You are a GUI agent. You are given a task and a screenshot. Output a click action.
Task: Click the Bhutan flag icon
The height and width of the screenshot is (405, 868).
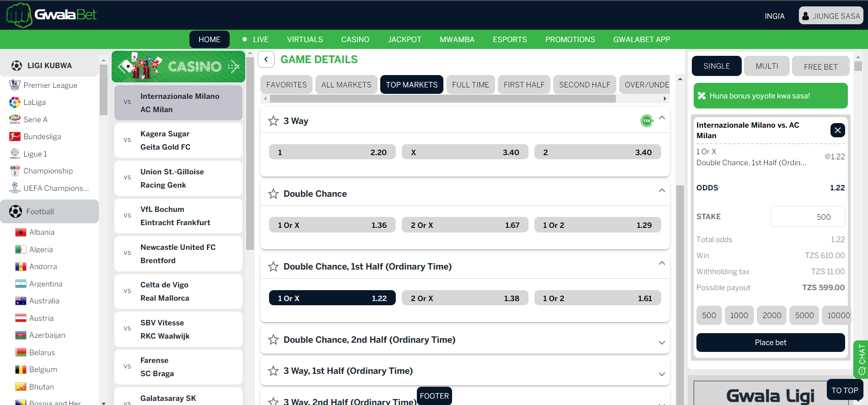(x=21, y=387)
